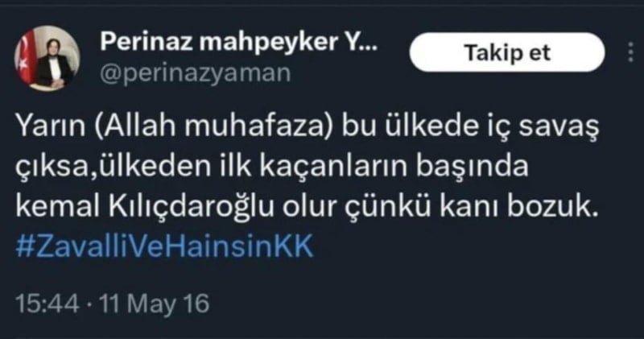Click the Turkish flag in the avatar
Viewport: 644px width, 339px height.
tap(25, 56)
